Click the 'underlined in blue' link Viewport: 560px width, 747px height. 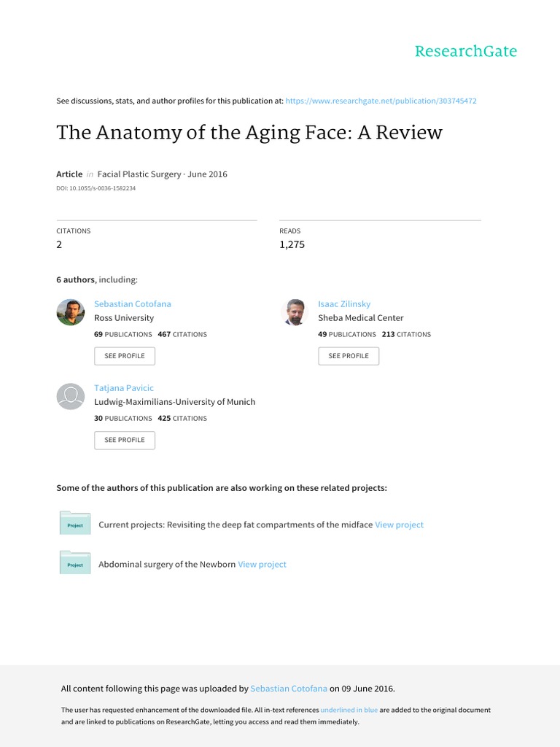click(x=349, y=710)
